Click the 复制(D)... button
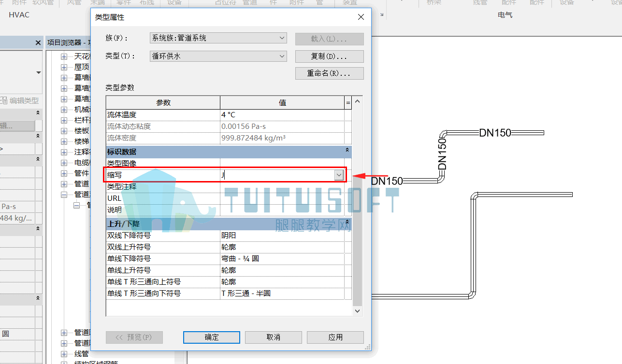Viewport: 622px width, 364px height. (x=330, y=56)
